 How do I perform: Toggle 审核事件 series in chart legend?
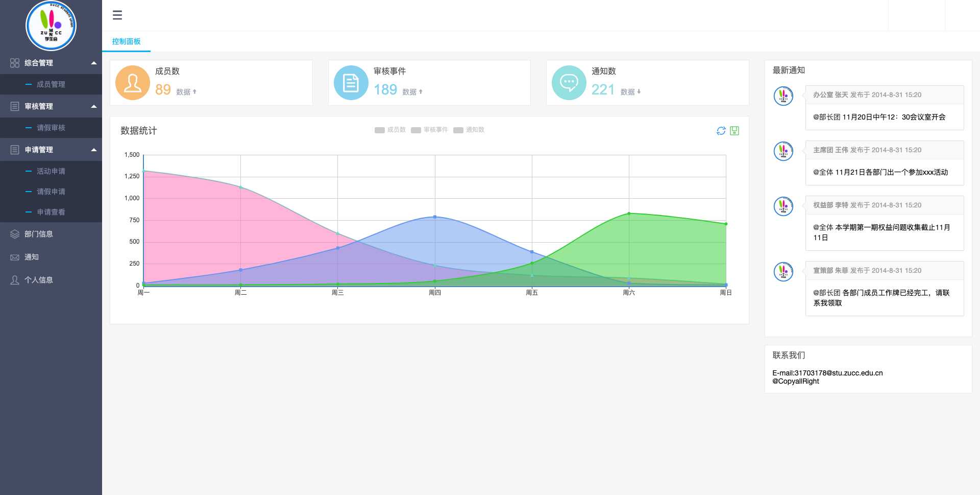click(x=429, y=130)
